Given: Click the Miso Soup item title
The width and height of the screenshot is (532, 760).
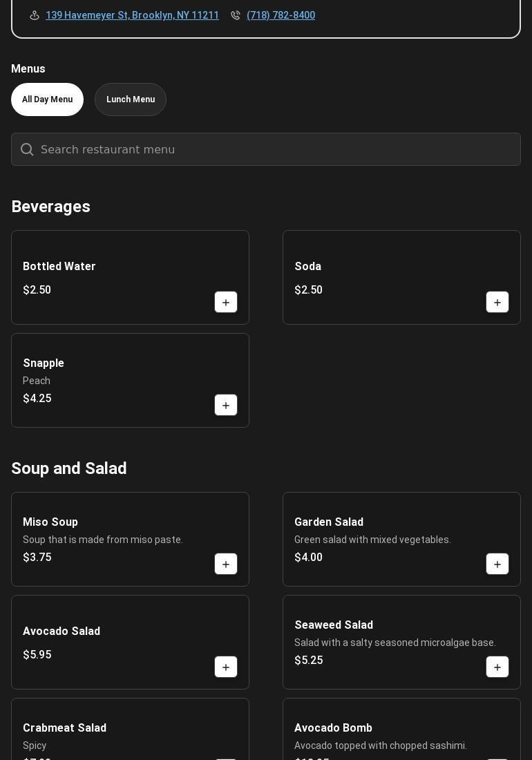Looking at the screenshot, I should (50, 522).
